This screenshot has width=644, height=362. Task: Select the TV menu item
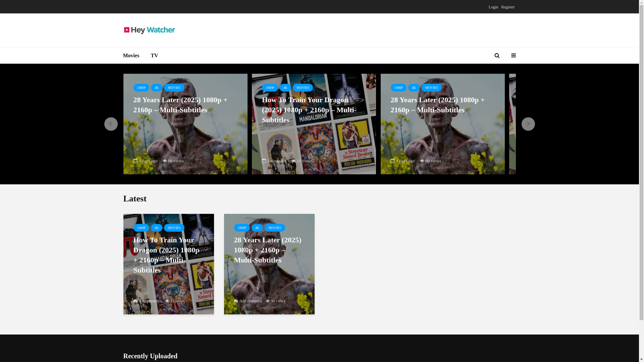(154, 56)
